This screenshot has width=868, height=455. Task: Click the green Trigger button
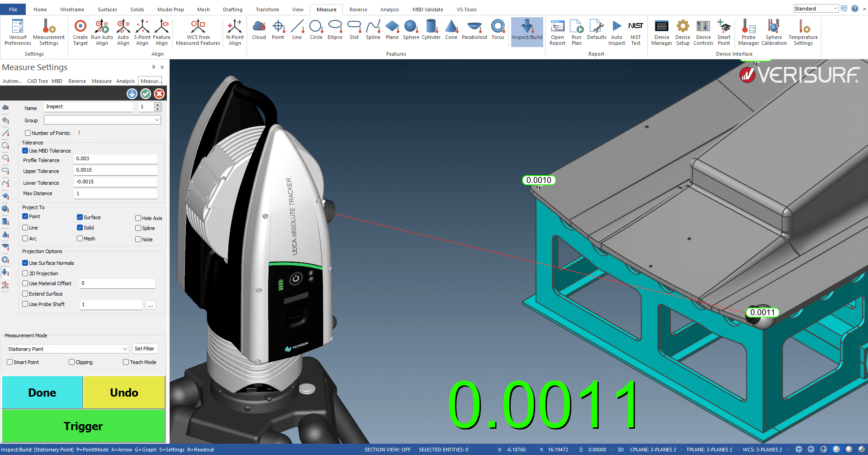[x=84, y=426]
